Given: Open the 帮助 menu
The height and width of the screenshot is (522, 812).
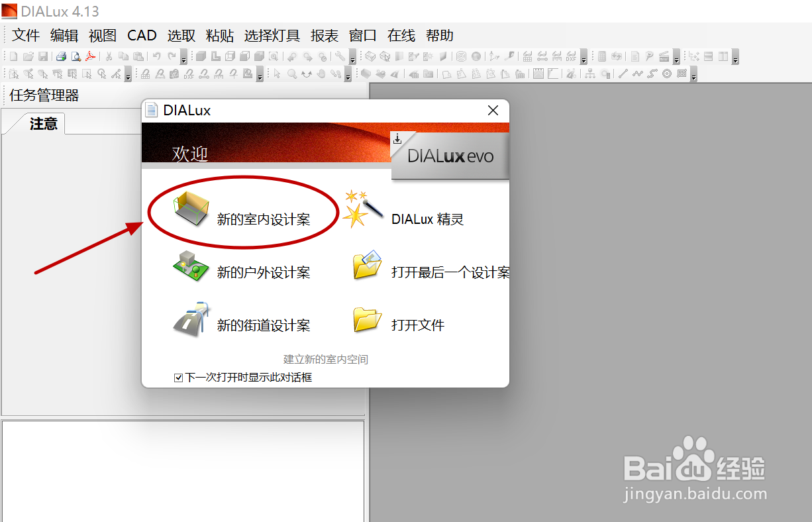Looking at the screenshot, I should 440,35.
